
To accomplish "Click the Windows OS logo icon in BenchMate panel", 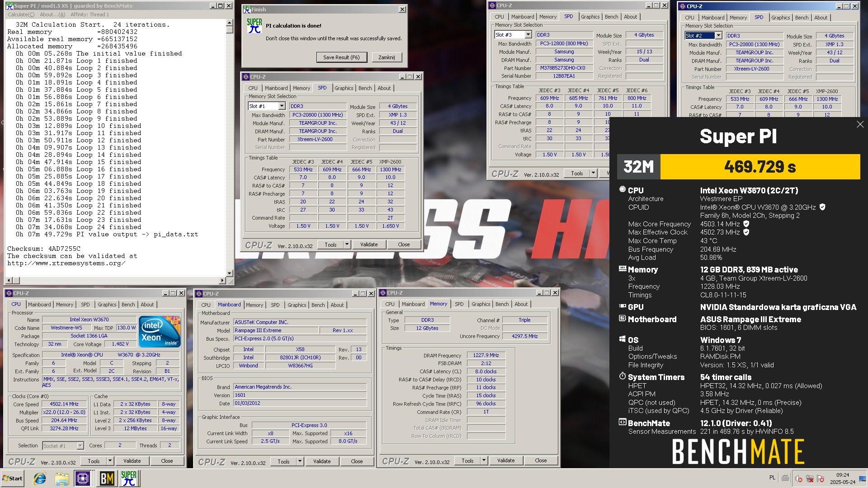I will tap(623, 339).
